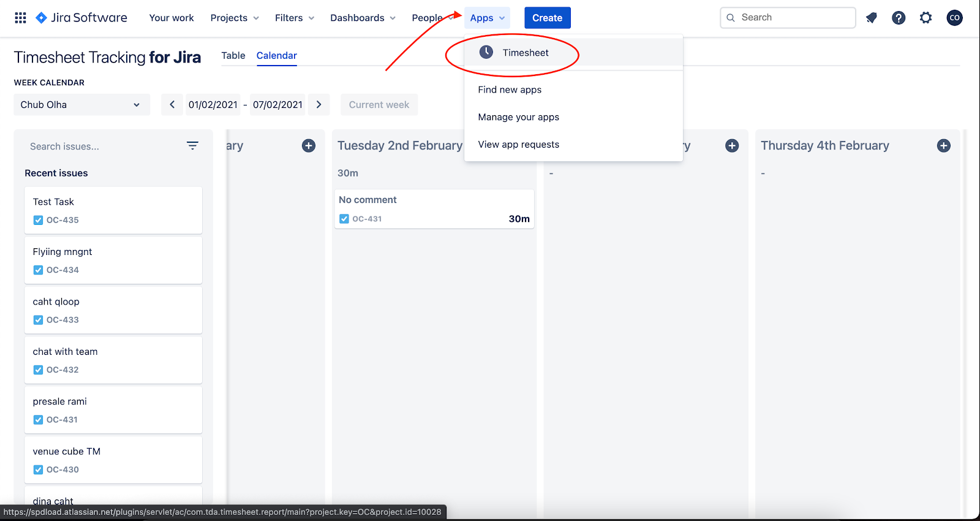The width and height of the screenshot is (980, 521).
Task: Add worklog with plus icon on Thursday 4th February
Action: [x=944, y=146]
